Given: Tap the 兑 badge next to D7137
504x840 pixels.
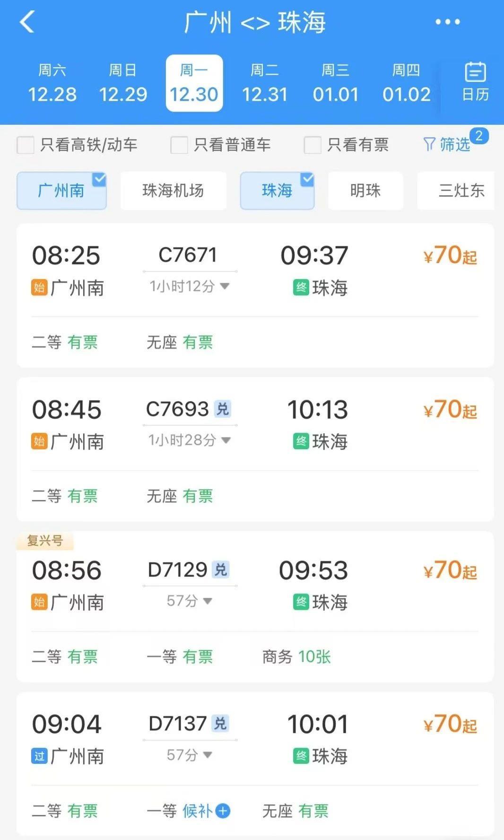Looking at the screenshot, I should (x=220, y=724).
